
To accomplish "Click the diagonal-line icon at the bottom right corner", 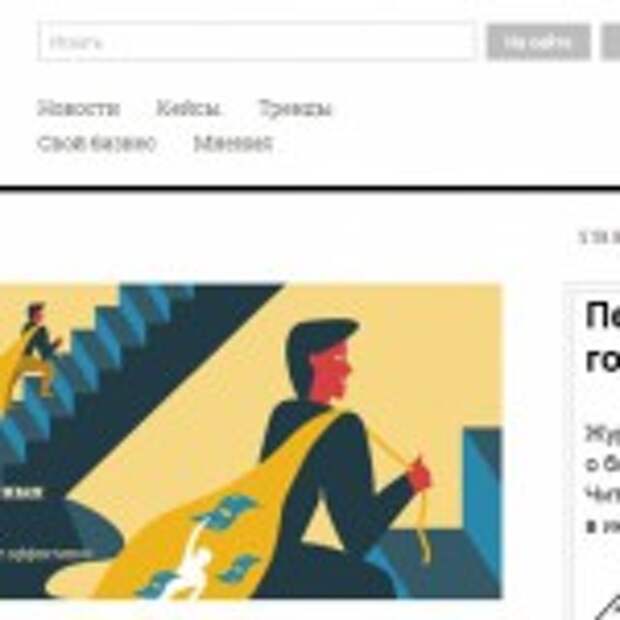I will (x=607, y=608).
